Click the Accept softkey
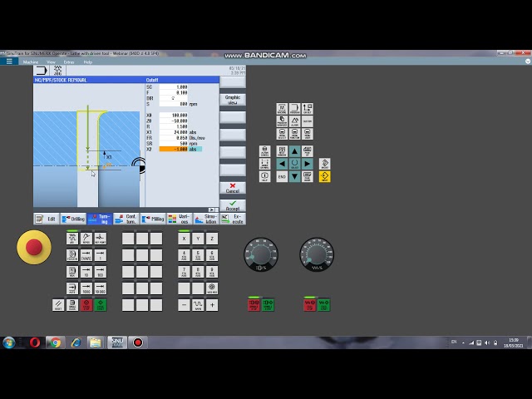 [233, 205]
